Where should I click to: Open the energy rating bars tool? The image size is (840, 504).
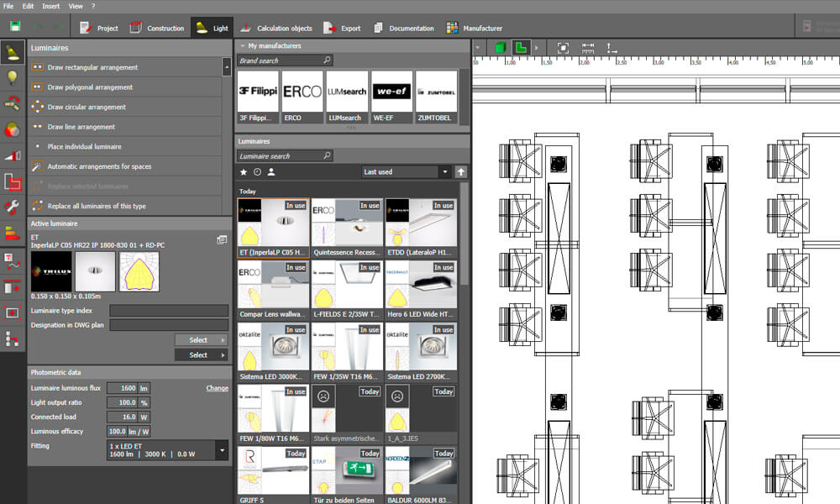tap(13, 233)
